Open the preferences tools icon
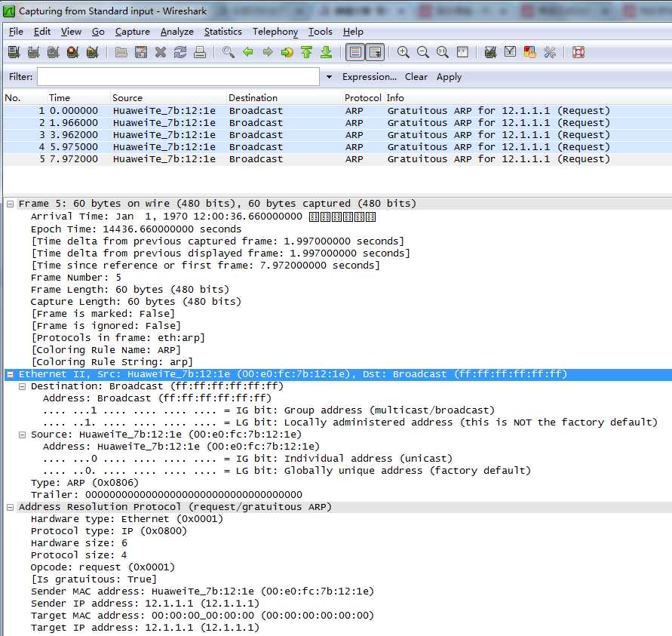Viewport: 672px width, 636px height. click(550, 52)
